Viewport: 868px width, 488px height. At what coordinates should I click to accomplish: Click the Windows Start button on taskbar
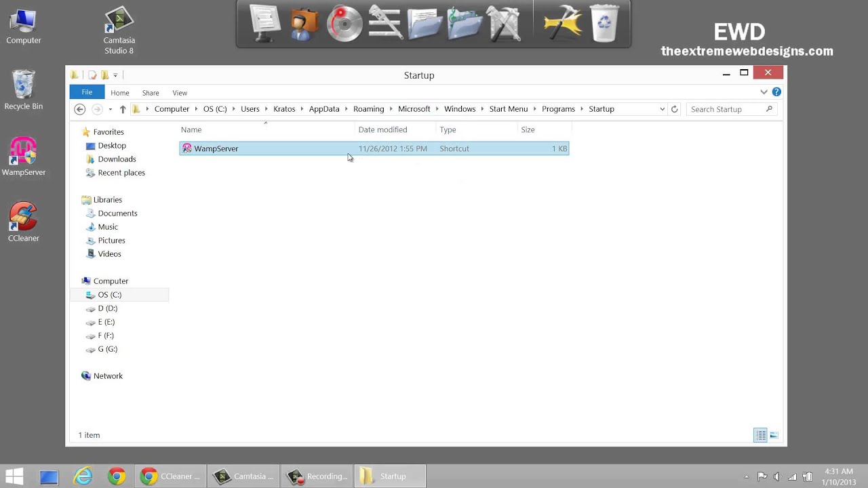[x=14, y=476]
